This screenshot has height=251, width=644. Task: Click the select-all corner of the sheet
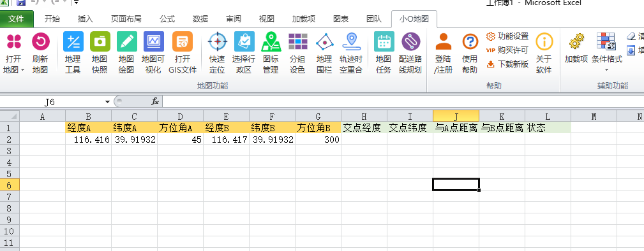pyautogui.click(x=10, y=117)
